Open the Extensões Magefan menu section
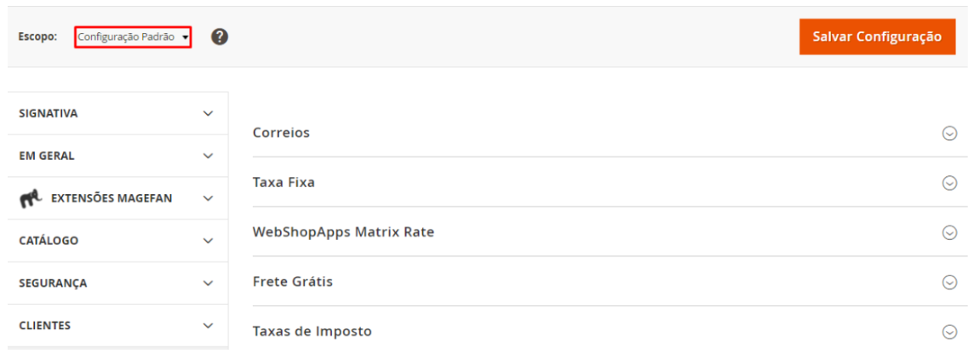This screenshot has height=359, width=980. [112, 198]
